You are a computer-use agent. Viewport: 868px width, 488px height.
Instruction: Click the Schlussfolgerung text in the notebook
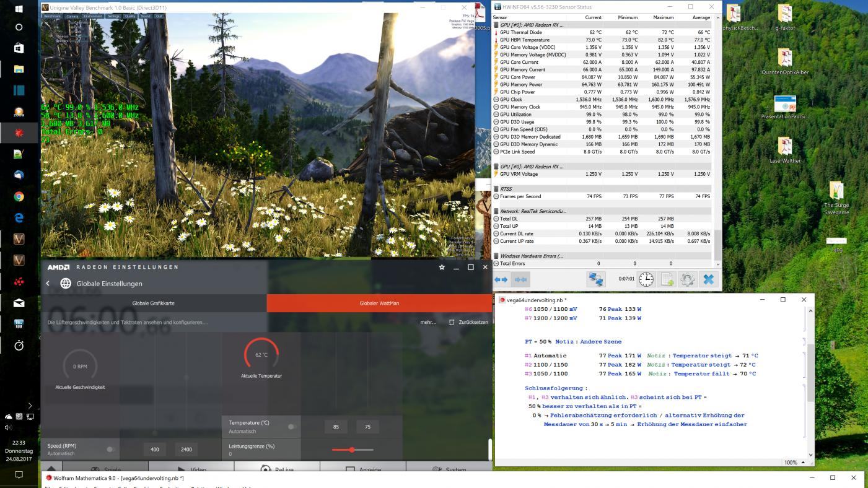(556, 388)
